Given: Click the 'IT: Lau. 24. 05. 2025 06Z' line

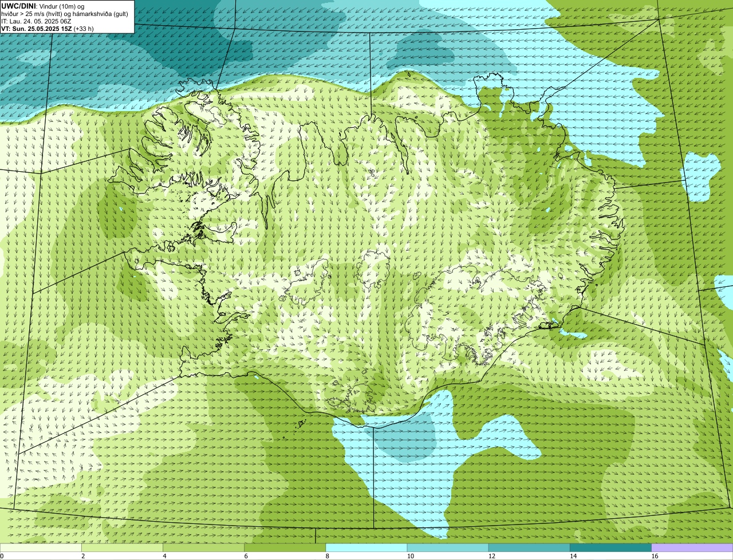Looking at the screenshot, I should click(x=37, y=21).
